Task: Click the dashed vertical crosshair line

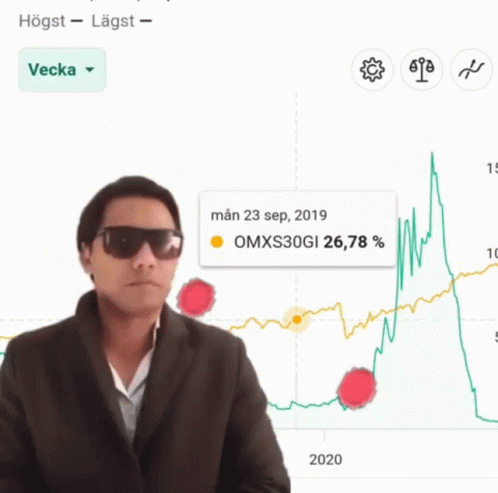Action: point(296,143)
